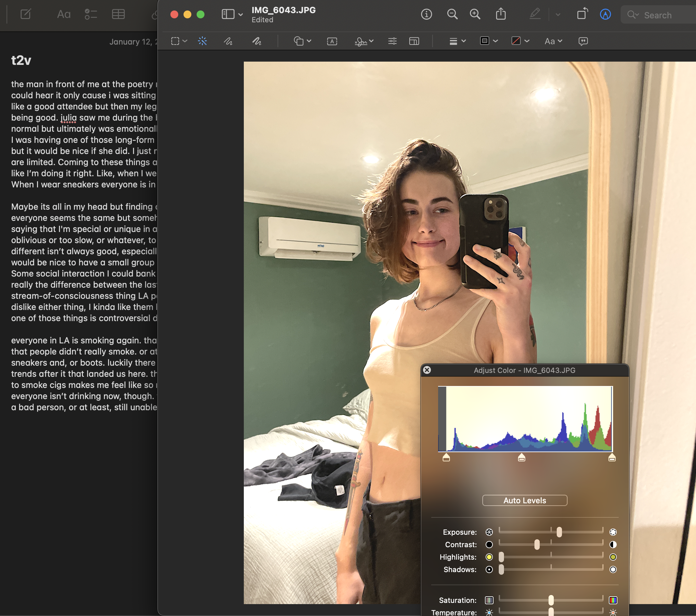Image resolution: width=696 pixels, height=616 pixels.
Task: Click the Share button in toolbar
Action: pyautogui.click(x=501, y=14)
